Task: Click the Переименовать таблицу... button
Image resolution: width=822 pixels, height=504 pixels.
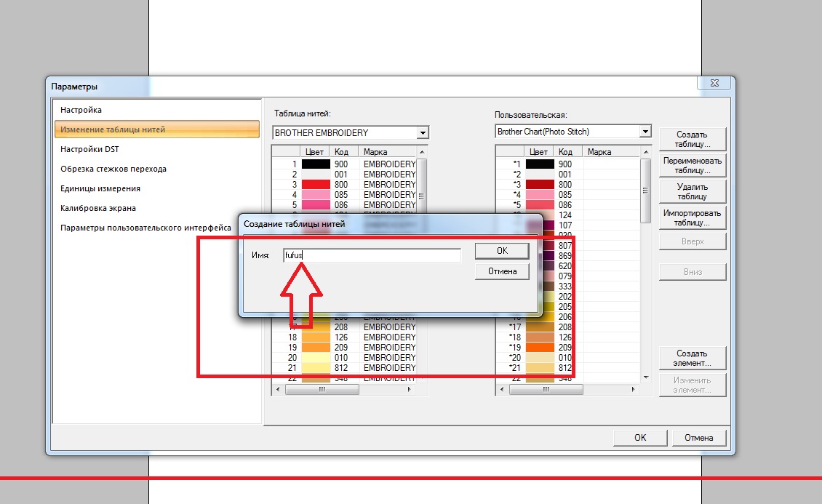Action: [x=692, y=165]
